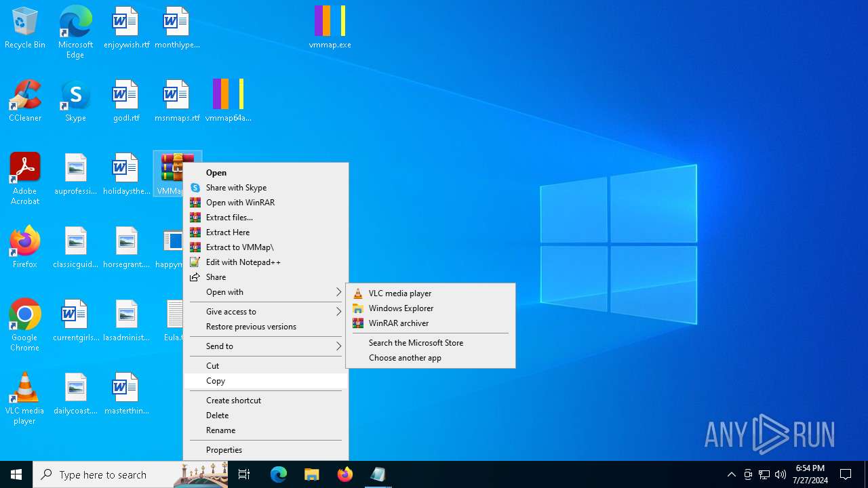This screenshot has width=868, height=488.
Task: Choose Open with WinRAR
Action: click(x=266, y=203)
